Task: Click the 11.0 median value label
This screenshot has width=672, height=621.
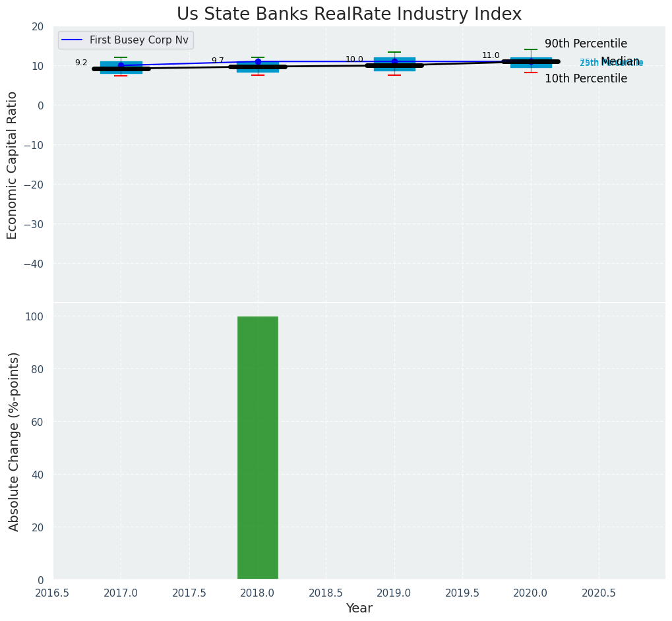Action: tap(491, 55)
